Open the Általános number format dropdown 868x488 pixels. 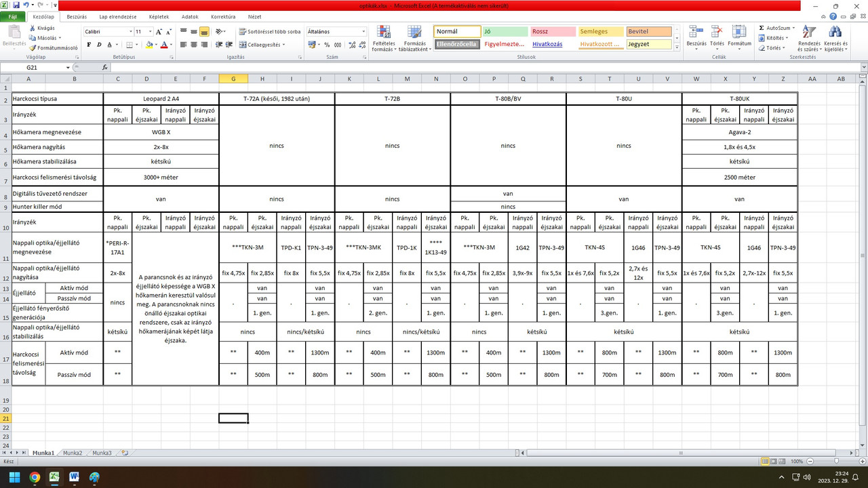tap(363, 32)
